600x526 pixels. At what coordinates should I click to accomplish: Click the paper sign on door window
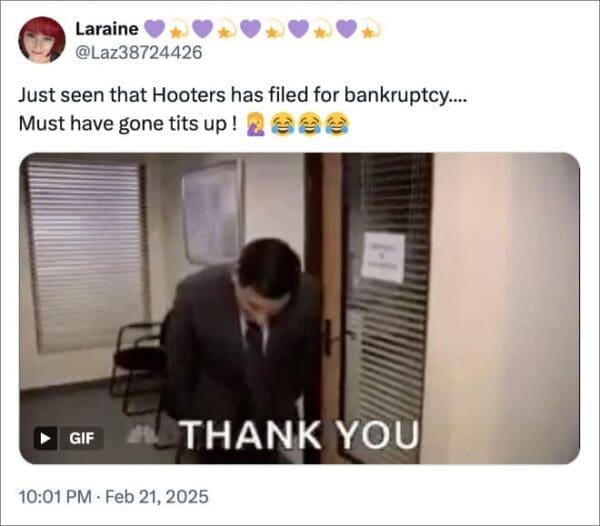pyautogui.click(x=383, y=257)
